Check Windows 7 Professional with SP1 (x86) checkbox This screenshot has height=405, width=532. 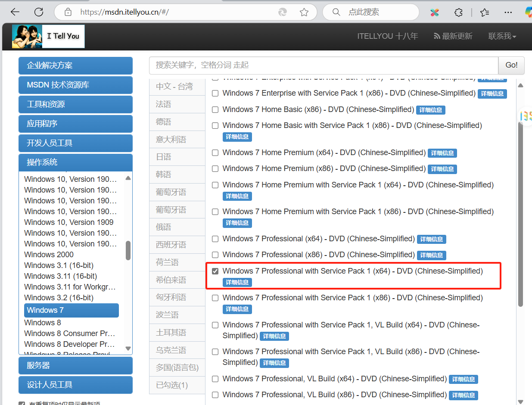(215, 298)
